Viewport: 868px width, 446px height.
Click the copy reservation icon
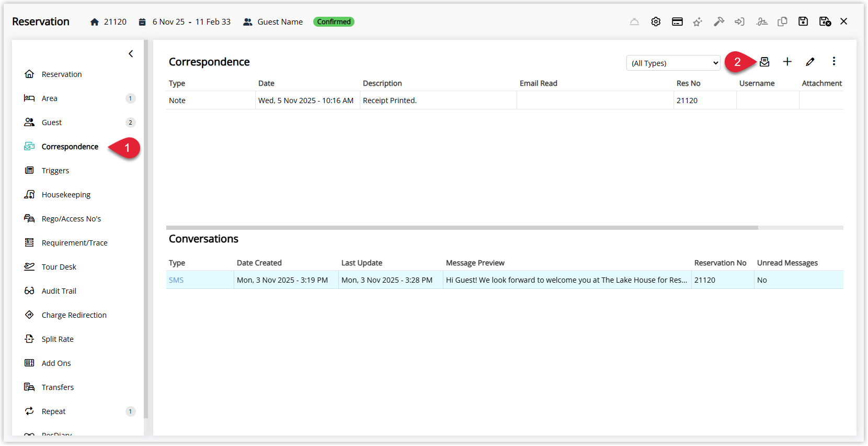pos(782,21)
